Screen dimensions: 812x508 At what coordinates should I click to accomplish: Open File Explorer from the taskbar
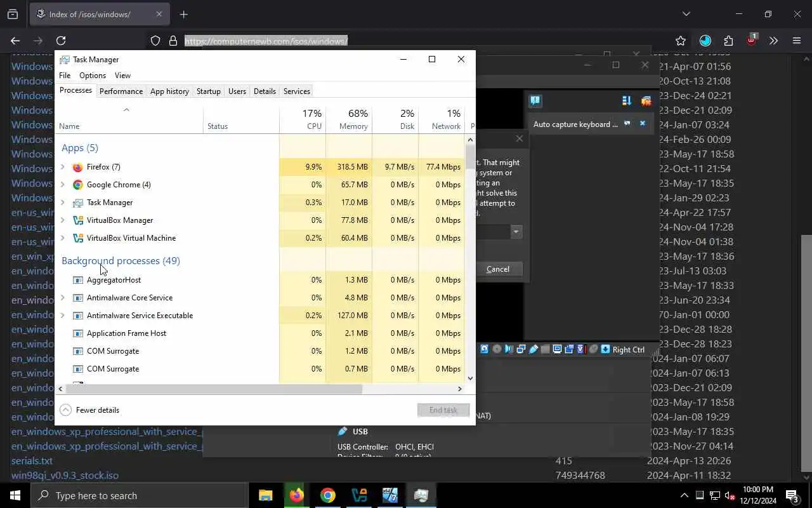266,495
